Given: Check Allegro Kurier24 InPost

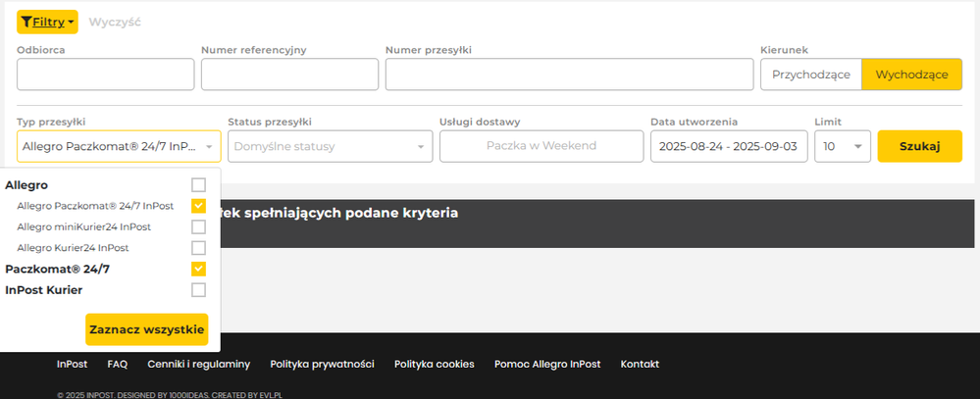Looking at the screenshot, I should tap(199, 248).
